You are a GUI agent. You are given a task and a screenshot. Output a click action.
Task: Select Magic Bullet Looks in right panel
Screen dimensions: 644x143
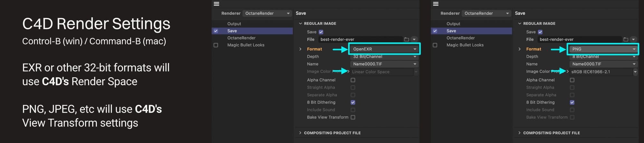(465, 45)
